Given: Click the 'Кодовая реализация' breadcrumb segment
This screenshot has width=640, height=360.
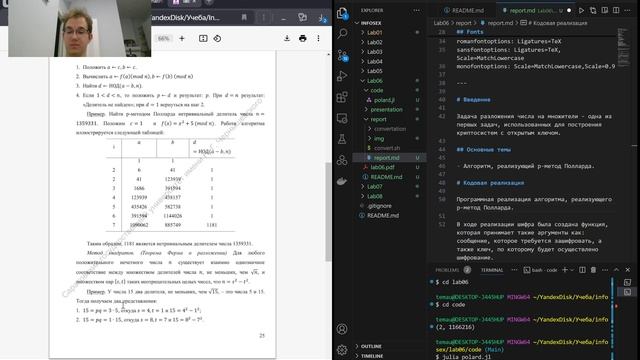Looking at the screenshot, I should pyautogui.click(x=554, y=23).
